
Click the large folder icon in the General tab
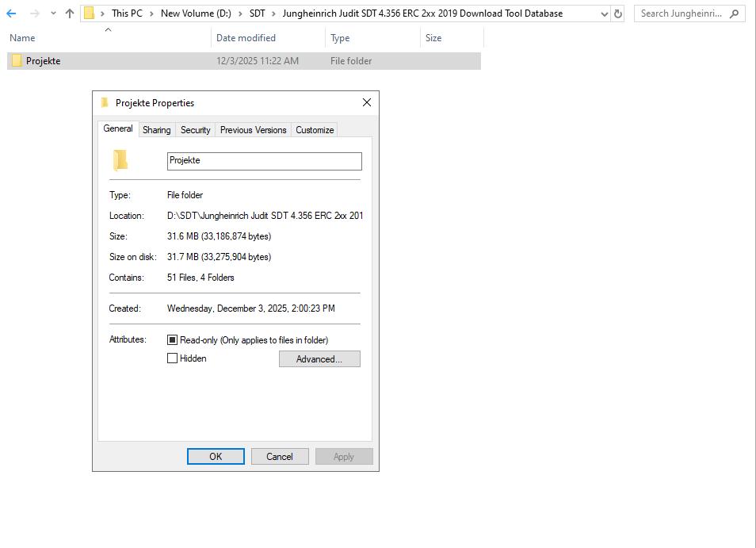click(x=120, y=160)
